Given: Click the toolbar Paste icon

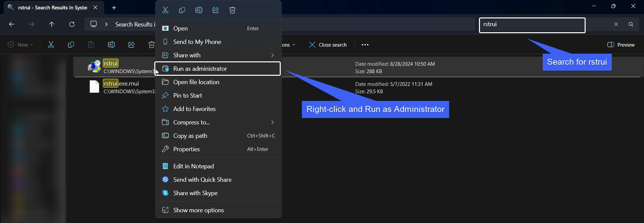Looking at the screenshot, I should tap(91, 45).
